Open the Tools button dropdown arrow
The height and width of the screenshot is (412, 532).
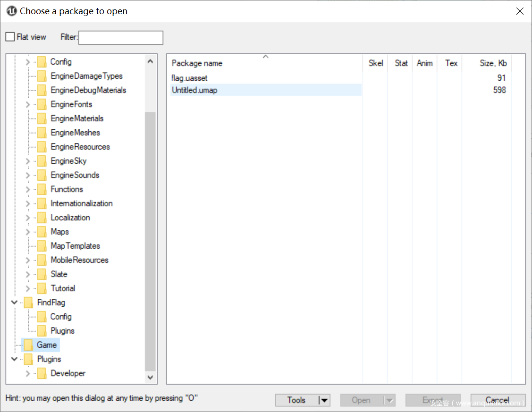click(324, 400)
